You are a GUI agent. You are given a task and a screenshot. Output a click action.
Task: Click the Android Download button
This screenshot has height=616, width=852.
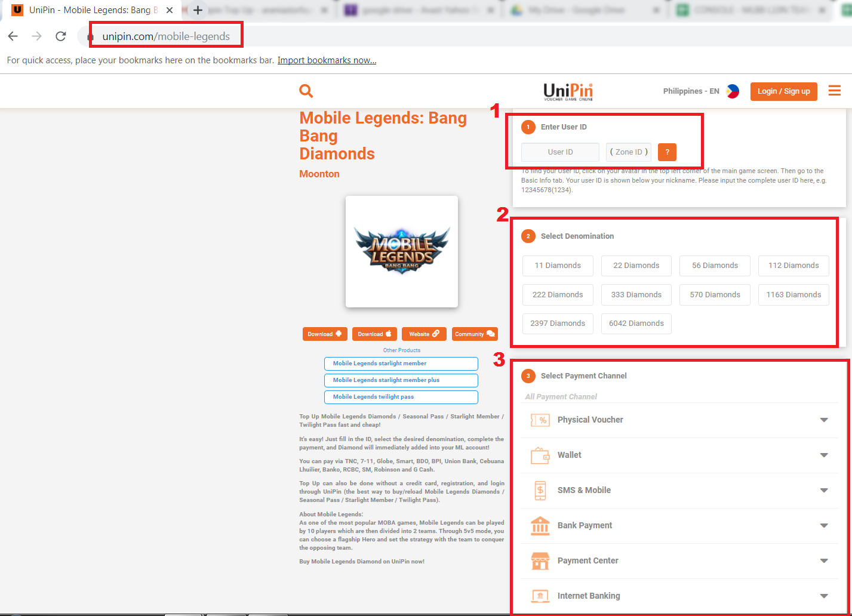325,334
